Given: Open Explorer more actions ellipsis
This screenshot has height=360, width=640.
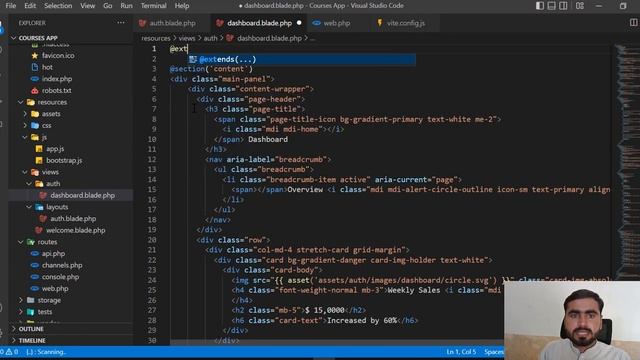Looking at the screenshot, I should 121,23.
